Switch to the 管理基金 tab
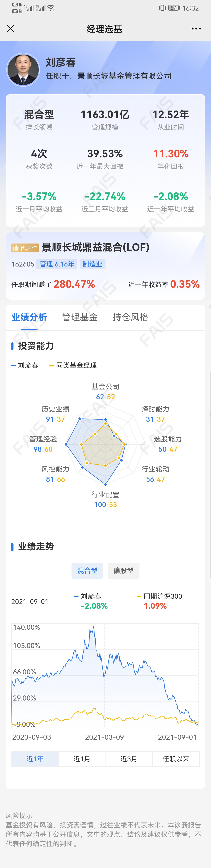Screen dimensions: 211x868 [x=80, y=317]
